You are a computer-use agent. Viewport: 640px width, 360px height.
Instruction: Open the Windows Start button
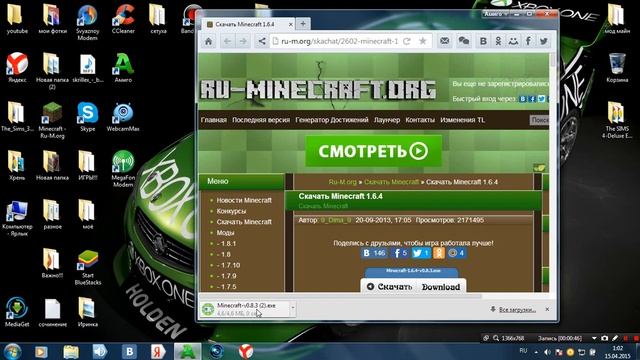pyautogui.click(x=13, y=351)
